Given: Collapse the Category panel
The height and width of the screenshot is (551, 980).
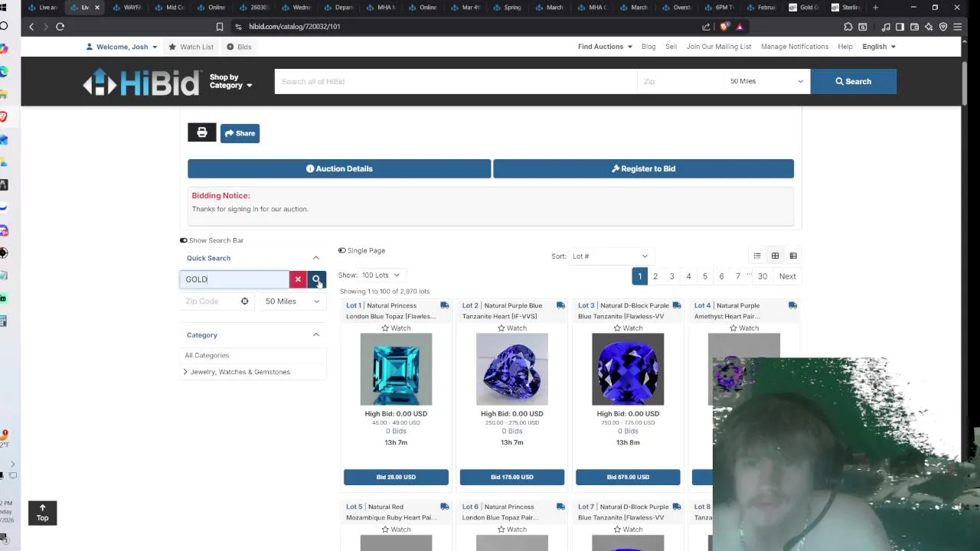Looking at the screenshot, I should click(x=316, y=335).
